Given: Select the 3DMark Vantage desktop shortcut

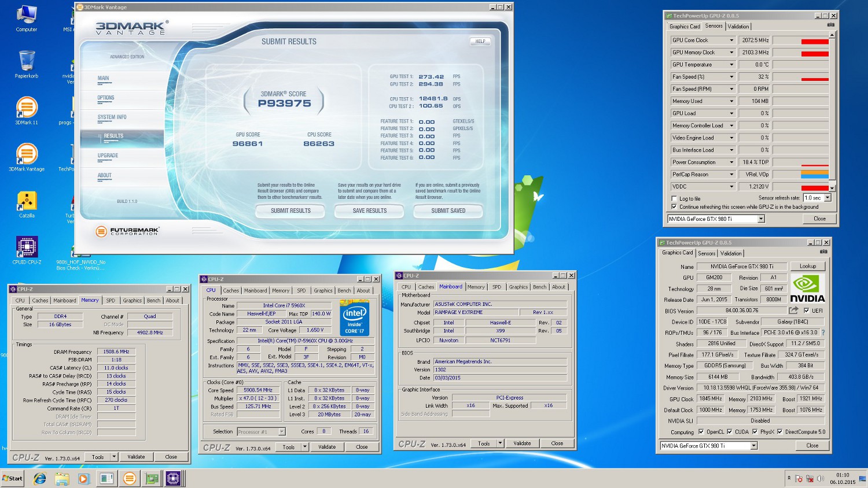Looking at the screenshot, I should [27, 158].
